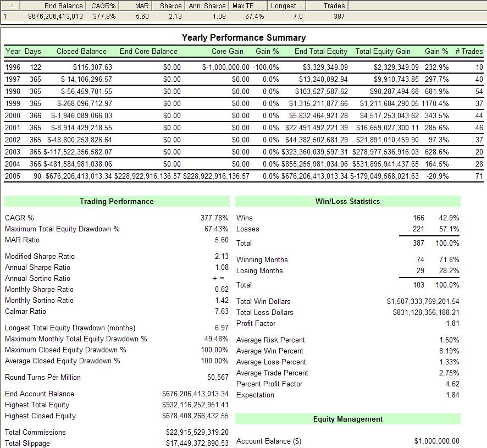This screenshot has width=487, height=448.
Task: Click the Profit Factor value 1.81
Action: pos(452,323)
